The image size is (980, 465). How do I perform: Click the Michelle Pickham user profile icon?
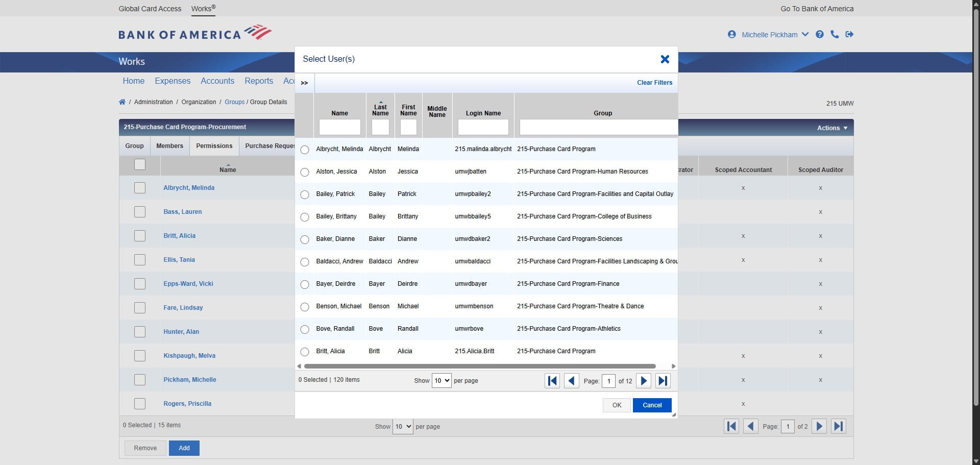coord(732,34)
